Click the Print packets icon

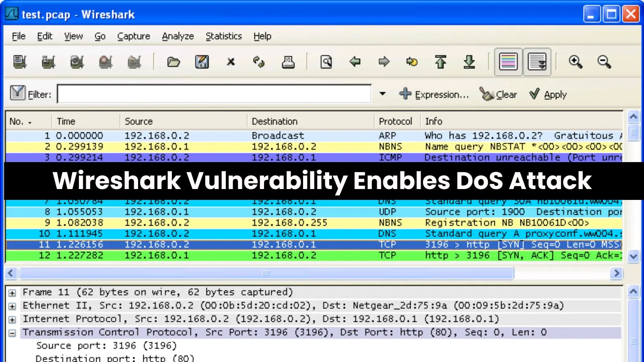288,62
